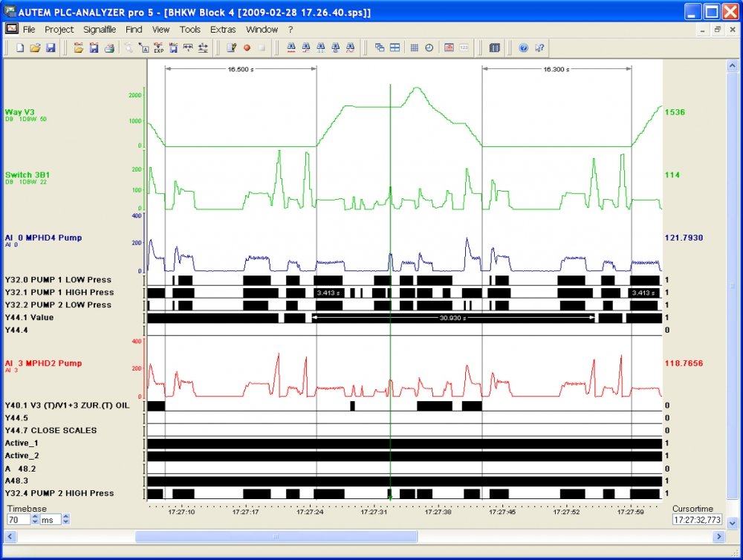This screenshot has height=560, width=743.
Task: Click the cascade windows icon
Action: [x=380, y=48]
